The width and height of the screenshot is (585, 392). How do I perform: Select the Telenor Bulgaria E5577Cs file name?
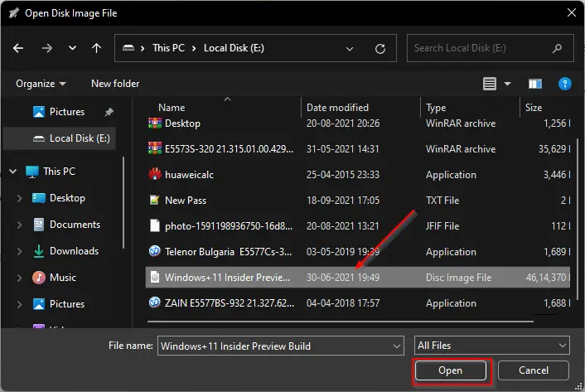[229, 252]
